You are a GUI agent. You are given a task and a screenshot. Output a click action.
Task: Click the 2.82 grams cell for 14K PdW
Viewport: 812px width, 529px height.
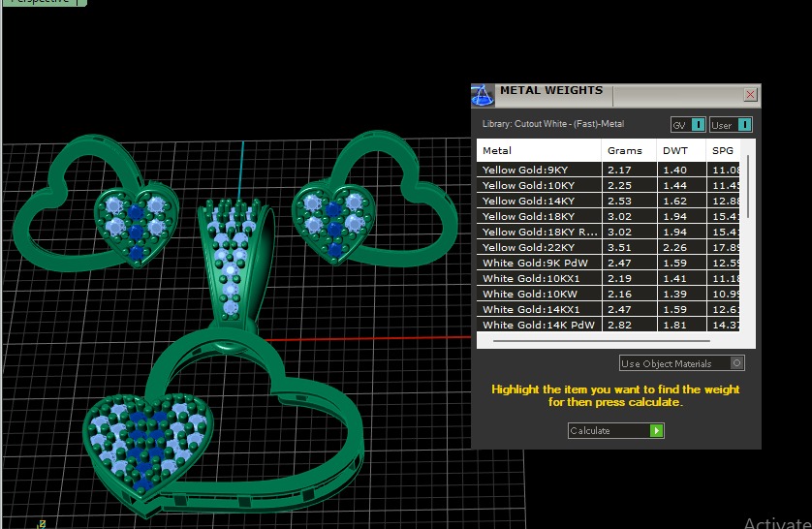tap(629, 325)
